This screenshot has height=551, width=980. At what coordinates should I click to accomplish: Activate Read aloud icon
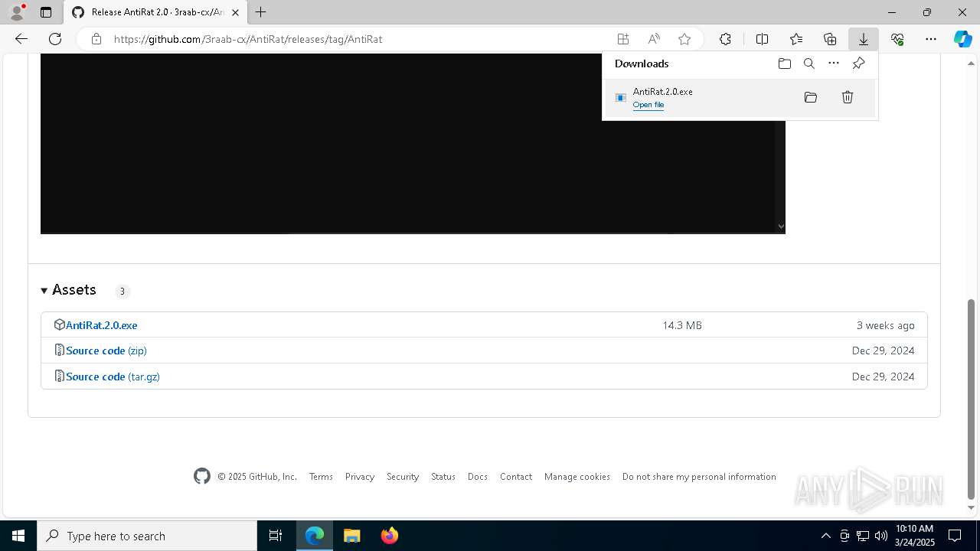pyautogui.click(x=654, y=39)
